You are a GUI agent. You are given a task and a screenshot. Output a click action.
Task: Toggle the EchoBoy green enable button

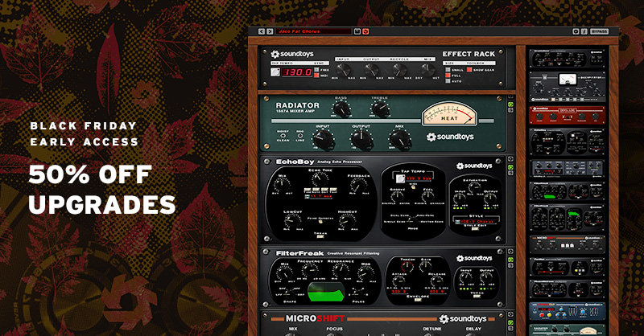[511, 167]
